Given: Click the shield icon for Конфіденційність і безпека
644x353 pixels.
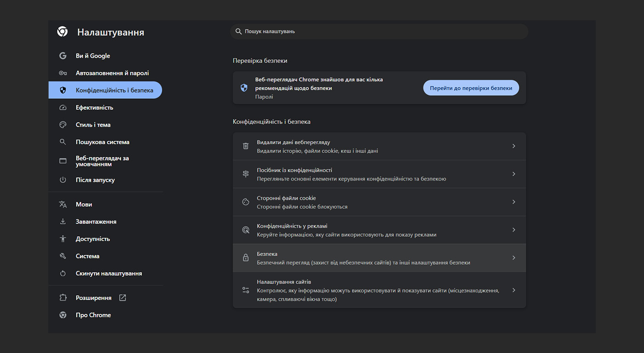Looking at the screenshot, I should click(x=63, y=90).
